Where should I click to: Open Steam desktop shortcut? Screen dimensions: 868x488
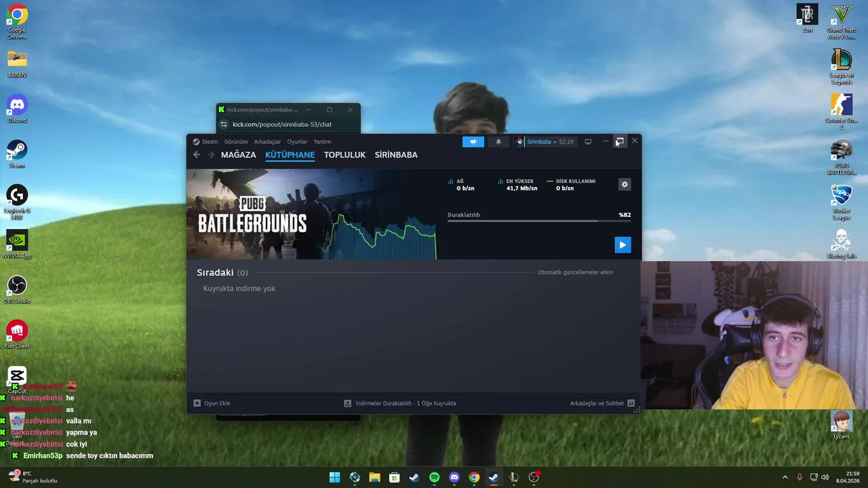coord(17,155)
